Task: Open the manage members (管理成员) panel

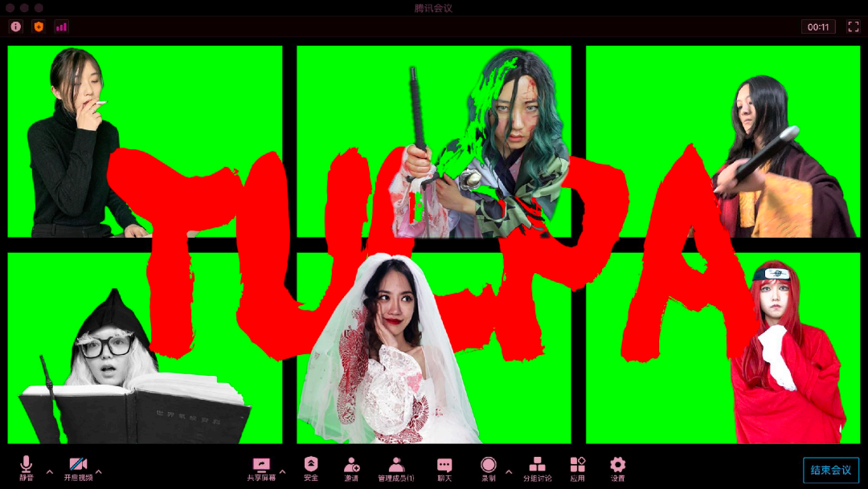Action: [x=395, y=467]
